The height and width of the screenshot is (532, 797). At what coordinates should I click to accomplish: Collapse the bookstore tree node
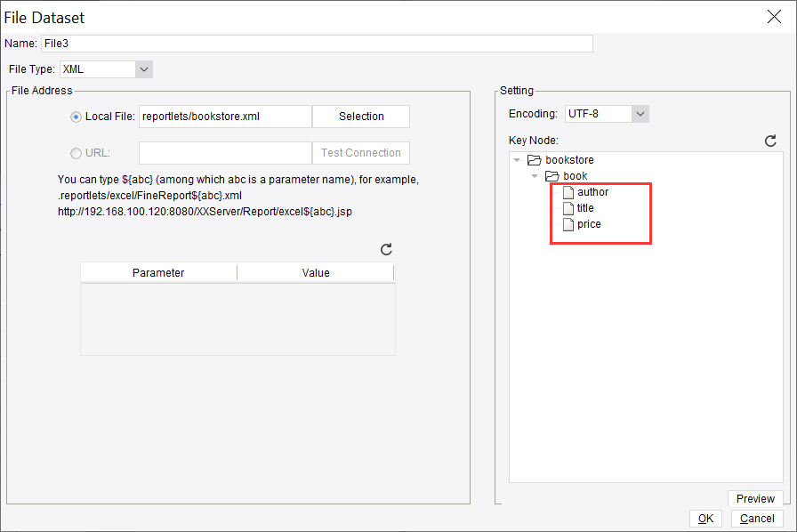point(517,159)
